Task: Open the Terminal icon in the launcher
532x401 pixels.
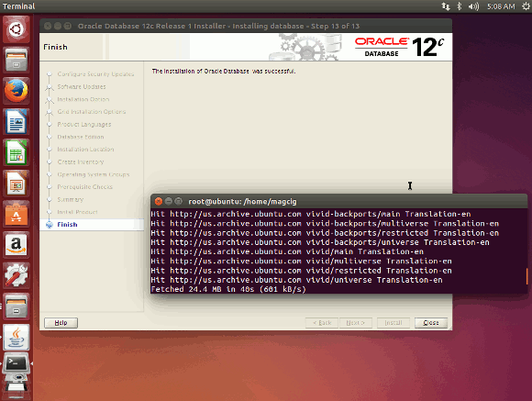Action: click(x=17, y=363)
